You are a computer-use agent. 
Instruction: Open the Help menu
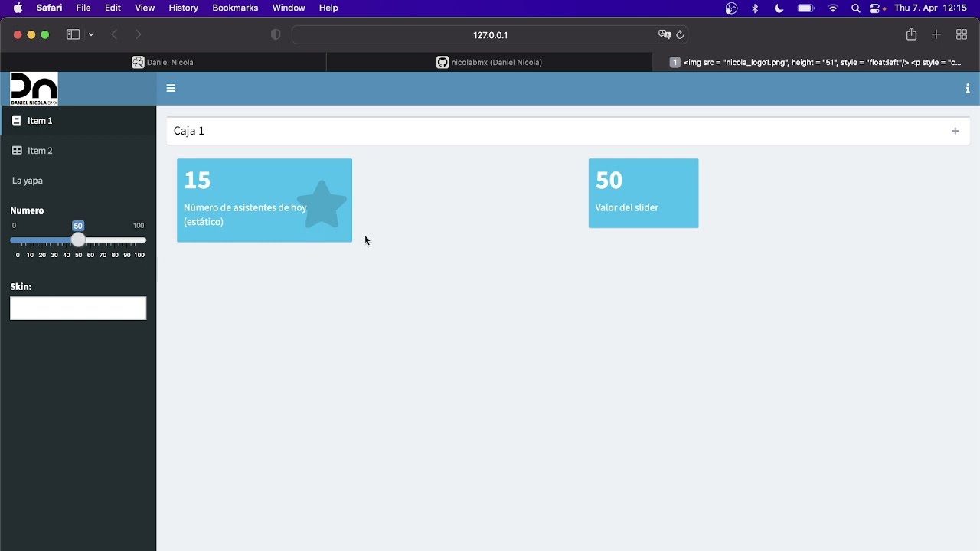coord(328,8)
